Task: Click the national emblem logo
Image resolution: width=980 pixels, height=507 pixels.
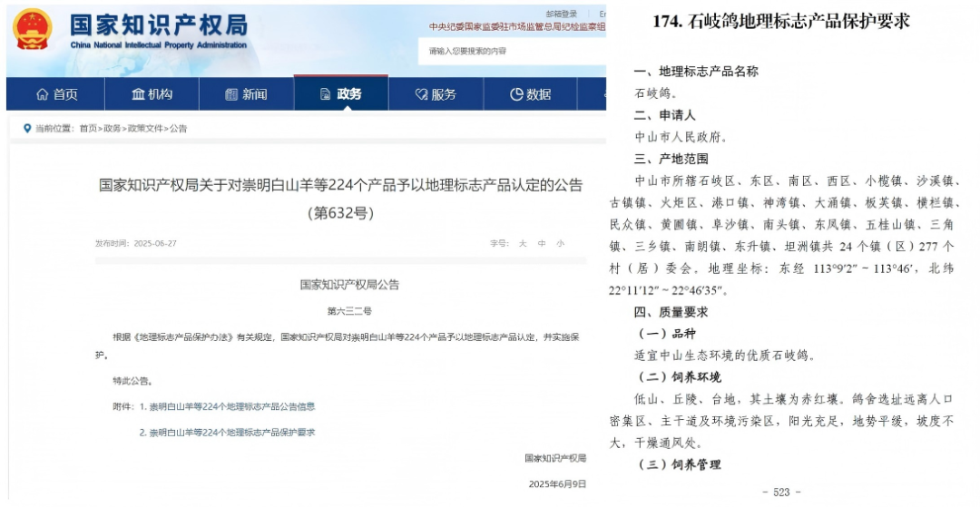Action: tap(33, 29)
